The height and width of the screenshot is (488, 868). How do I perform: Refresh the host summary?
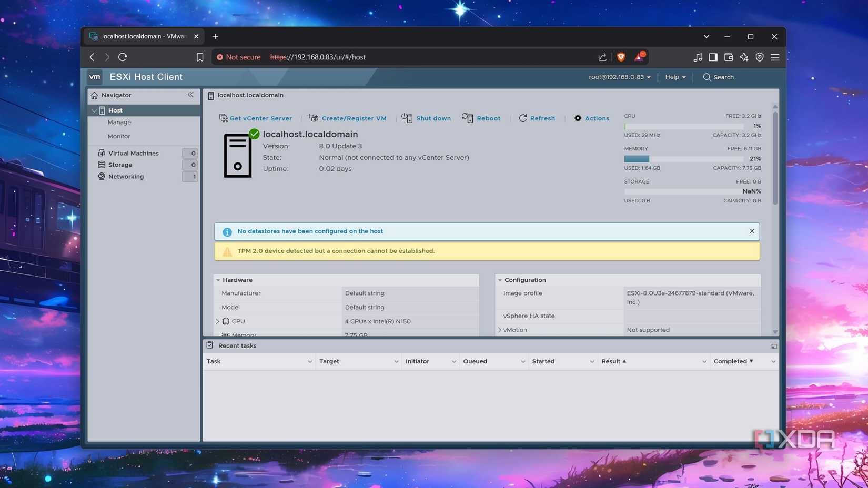tap(537, 118)
